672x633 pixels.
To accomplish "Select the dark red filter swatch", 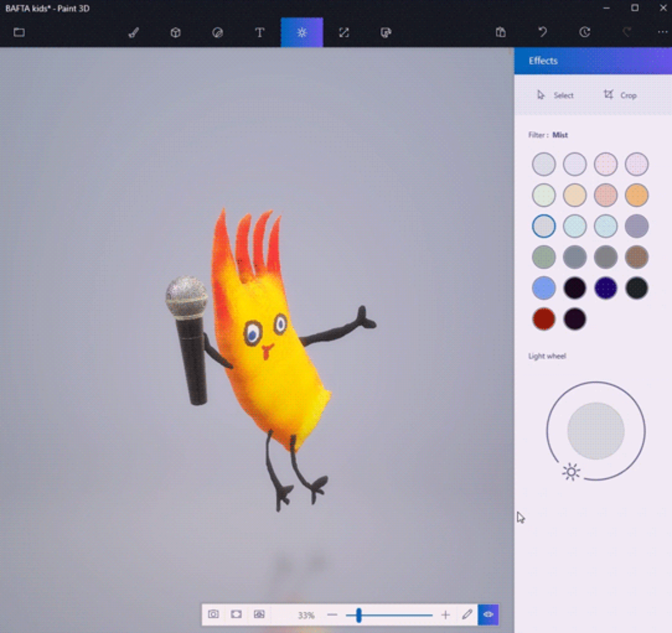I will pyautogui.click(x=544, y=319).
